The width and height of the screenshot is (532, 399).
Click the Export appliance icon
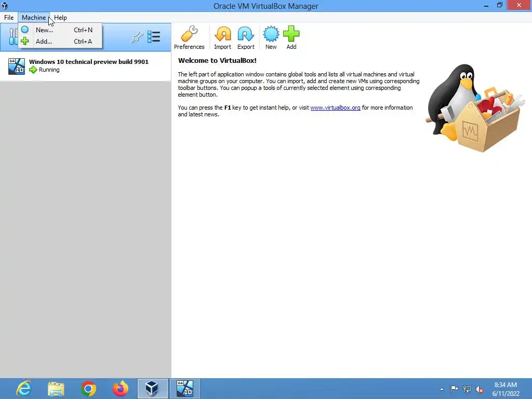pyautogui.click(x=246, y=37)
